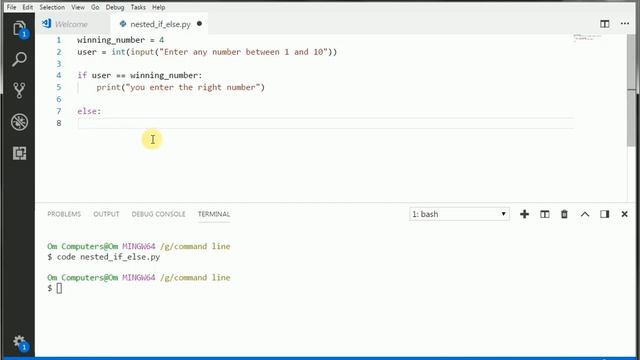Open the View menu
This screenshot has width=640, height=360.
[x=78, y=7]
